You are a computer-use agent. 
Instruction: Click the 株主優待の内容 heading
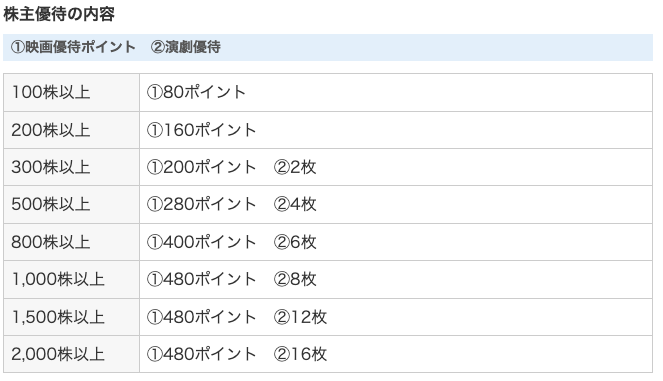point(59,14)
